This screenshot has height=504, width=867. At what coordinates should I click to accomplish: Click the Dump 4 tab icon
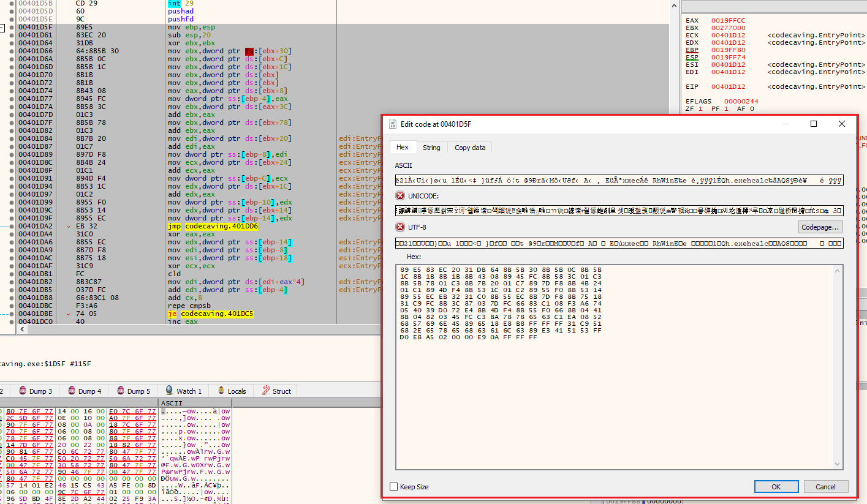click(x=72, y=391)
